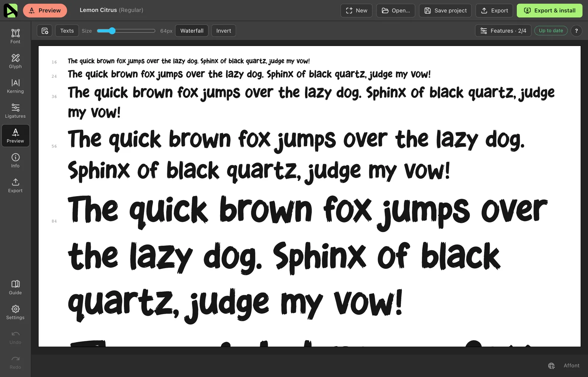588x377 pixels.
Task: Select the Preview sidebar item
Action: (x=15, y=136)
